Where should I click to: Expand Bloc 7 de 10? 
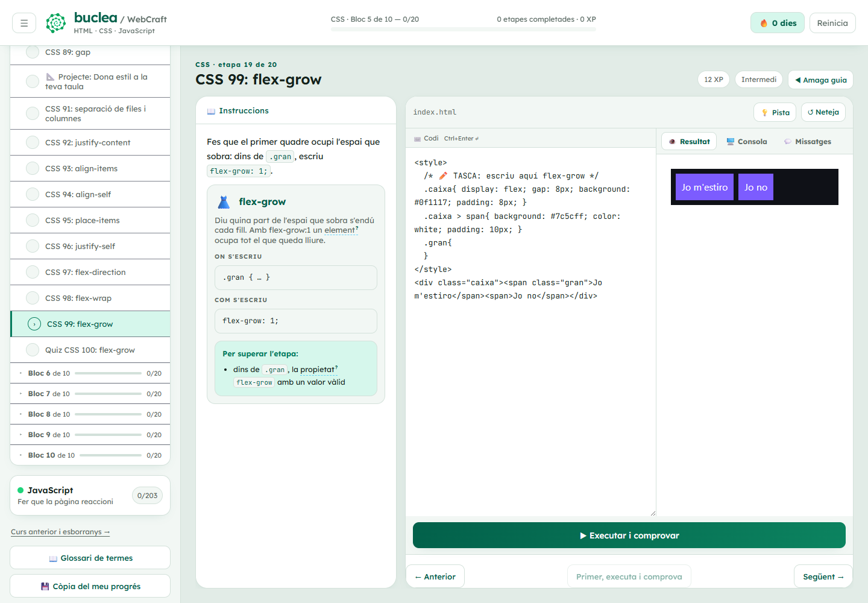90,394
